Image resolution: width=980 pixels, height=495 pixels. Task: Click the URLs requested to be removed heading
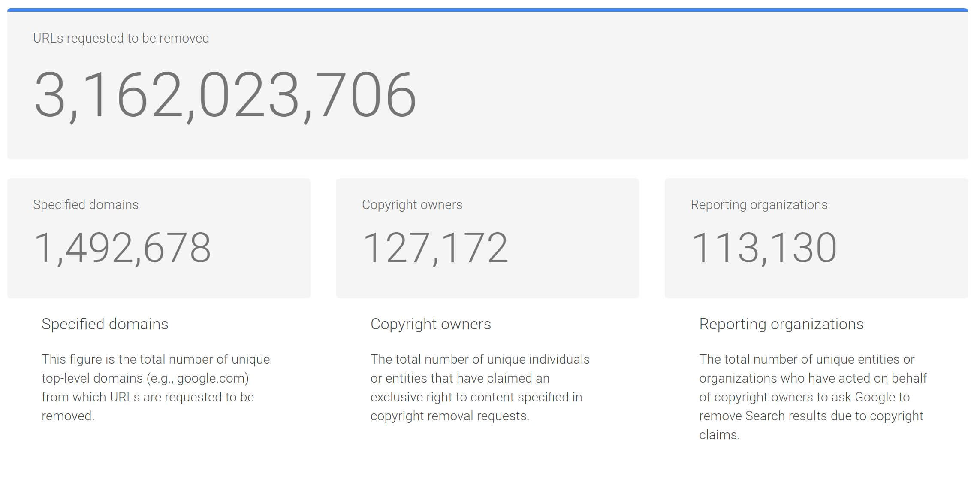tap(121, 38)
